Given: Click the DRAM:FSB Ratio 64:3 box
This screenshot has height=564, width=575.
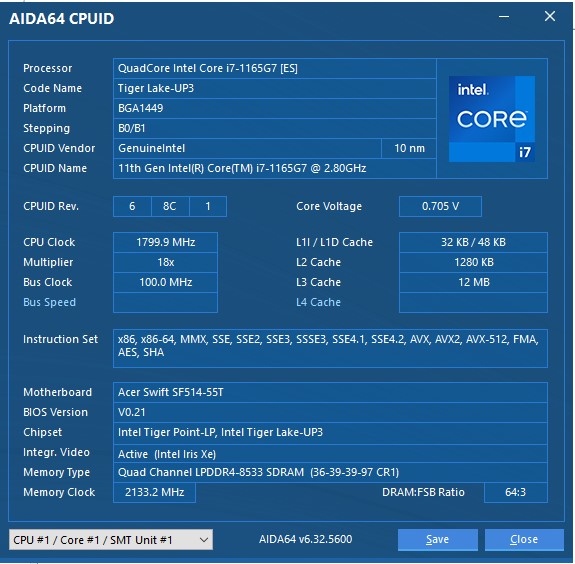Looking at the screenshot, I should (516, 492).
